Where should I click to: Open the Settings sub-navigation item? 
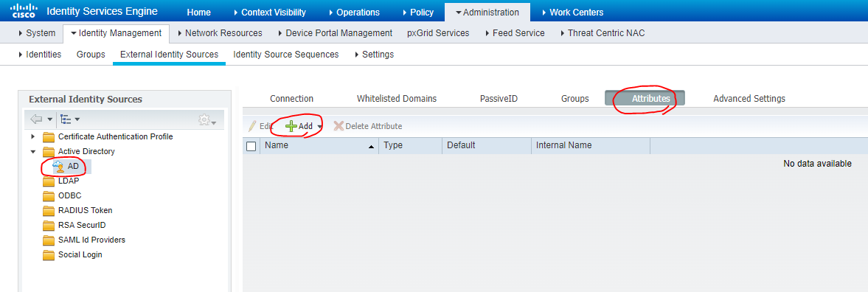pyautogui.click(x=374, y=55)
